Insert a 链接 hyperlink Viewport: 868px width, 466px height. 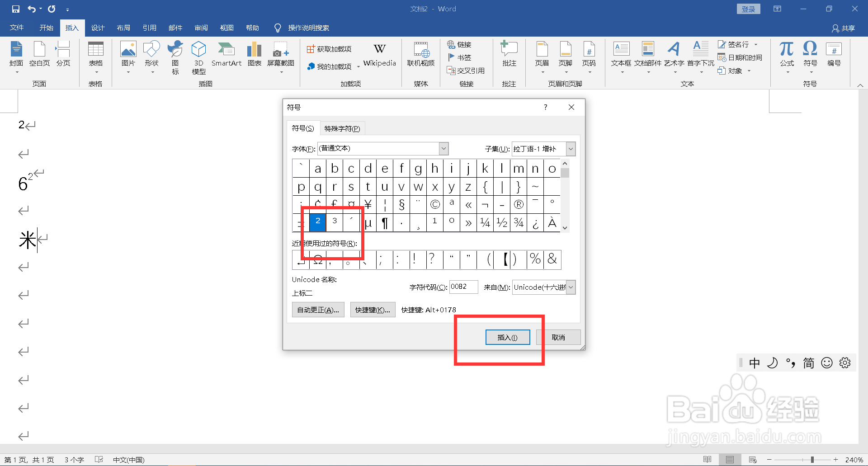click(459, 44)
